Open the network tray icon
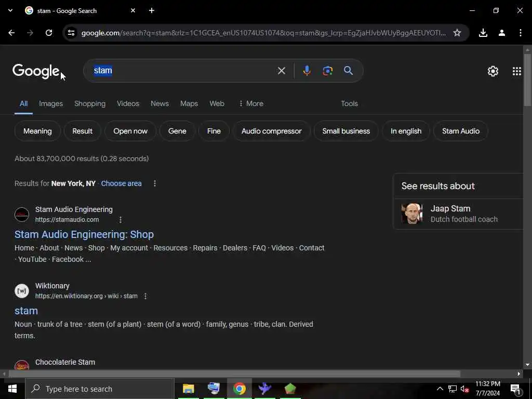This screenshot has width=532, height=399. [453, 389]
